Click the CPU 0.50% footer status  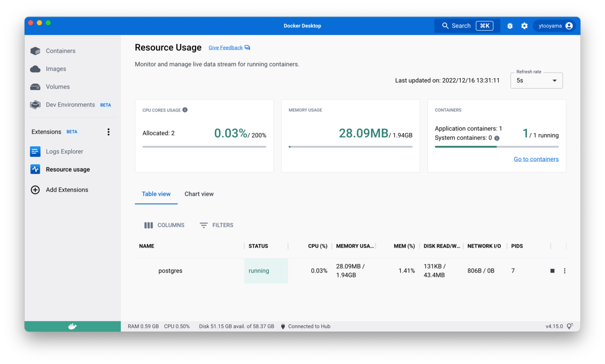(177, 327)
